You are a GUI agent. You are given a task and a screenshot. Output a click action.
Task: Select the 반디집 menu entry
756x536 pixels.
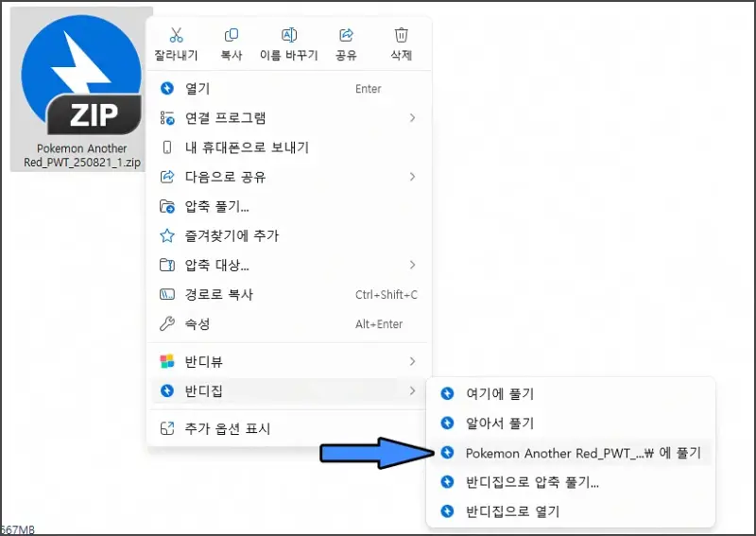click(x=289, y=390)
